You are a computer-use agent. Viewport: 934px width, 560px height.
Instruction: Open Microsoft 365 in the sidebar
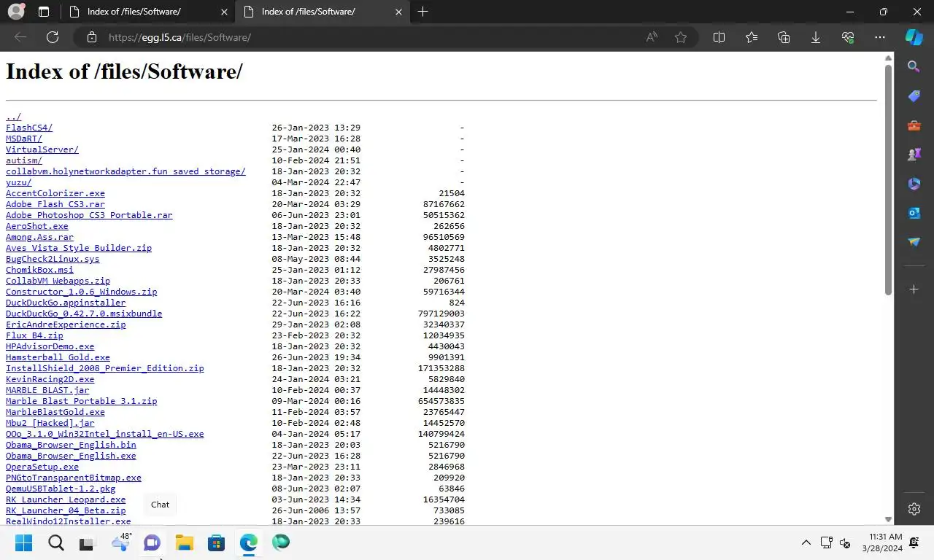pos(914,184)
